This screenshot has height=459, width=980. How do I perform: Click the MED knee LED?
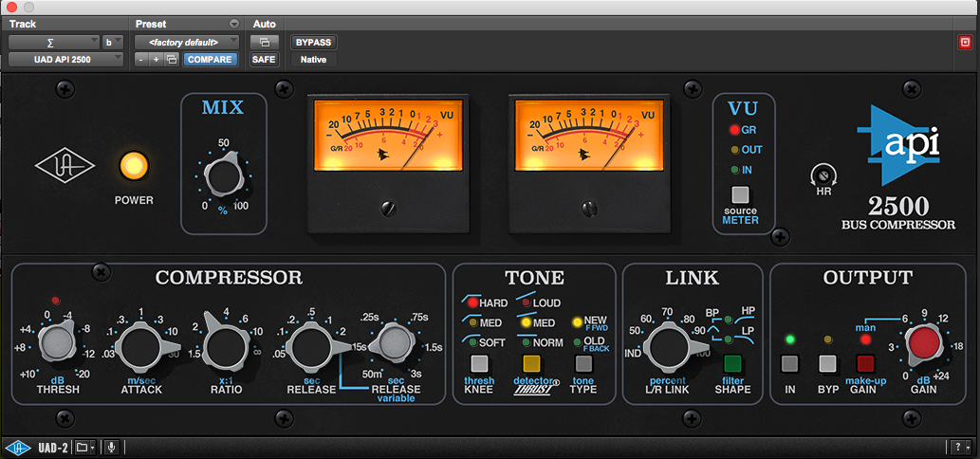pyautogui.click(x=473, y=322)
